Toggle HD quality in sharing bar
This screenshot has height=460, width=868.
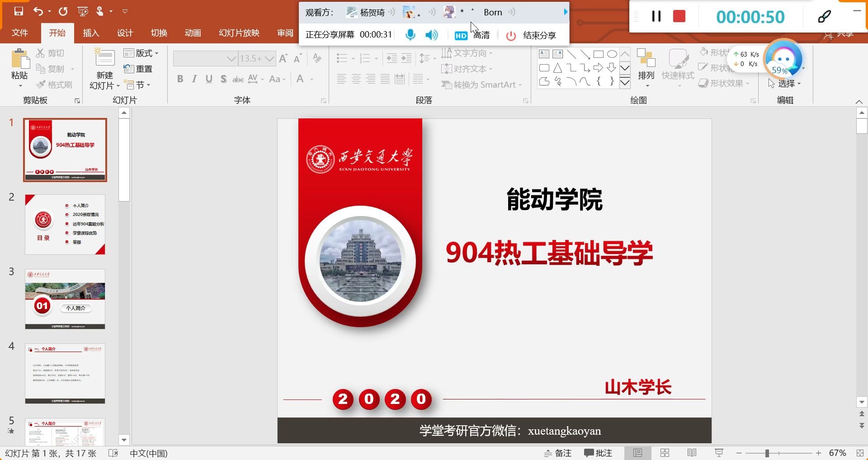point(472,35)
